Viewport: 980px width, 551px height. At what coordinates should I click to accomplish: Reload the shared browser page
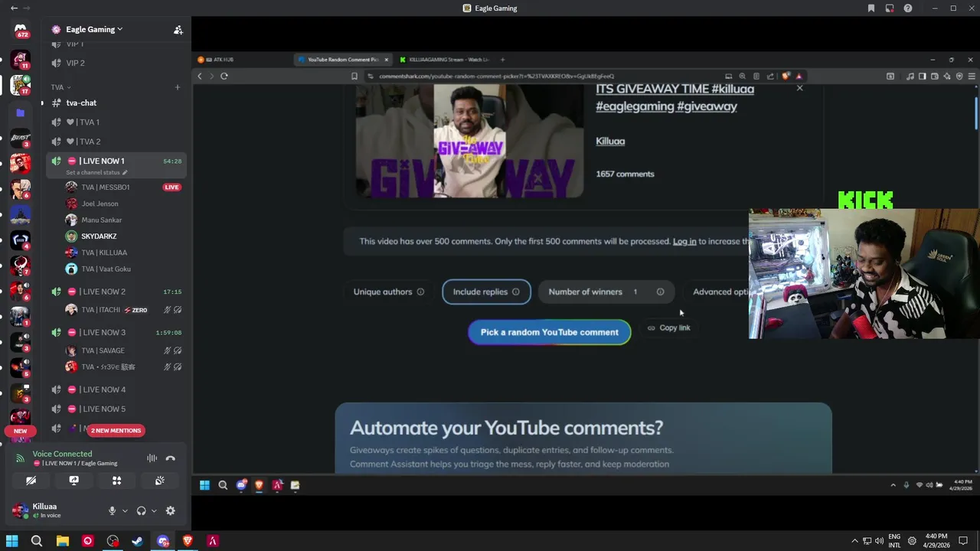tap(224, 76)
